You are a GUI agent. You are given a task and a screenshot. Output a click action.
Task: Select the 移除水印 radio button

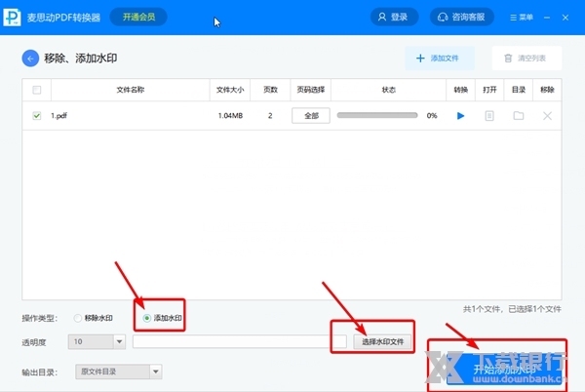94,318
